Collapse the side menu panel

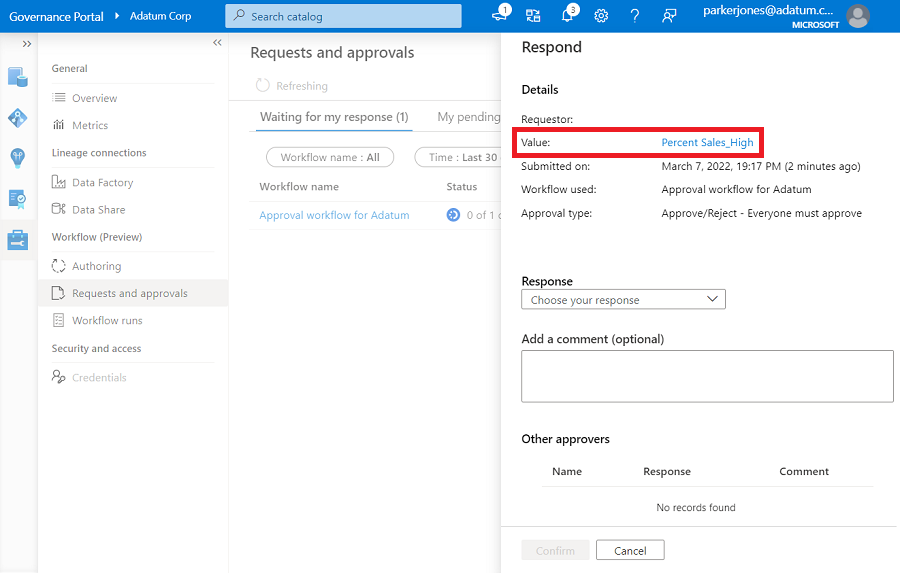[217, 43]
